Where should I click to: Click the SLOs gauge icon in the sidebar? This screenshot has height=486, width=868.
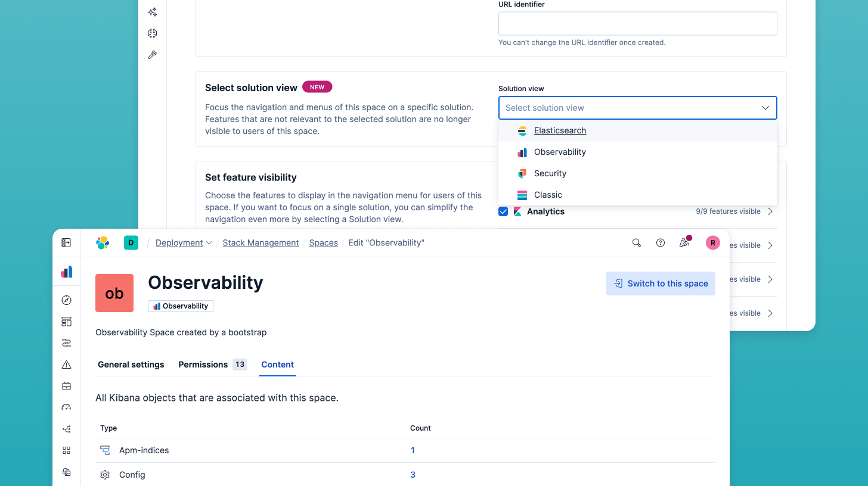click(66, 407)
